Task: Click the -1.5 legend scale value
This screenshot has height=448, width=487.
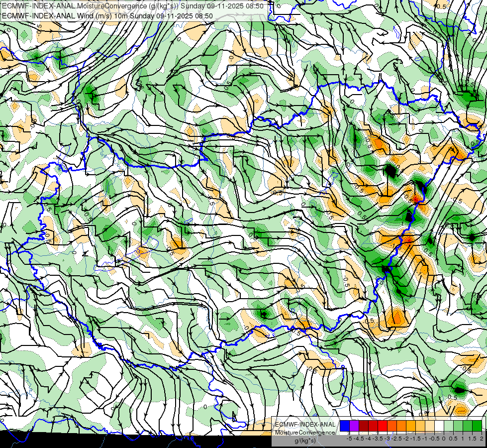Action: 415,439
